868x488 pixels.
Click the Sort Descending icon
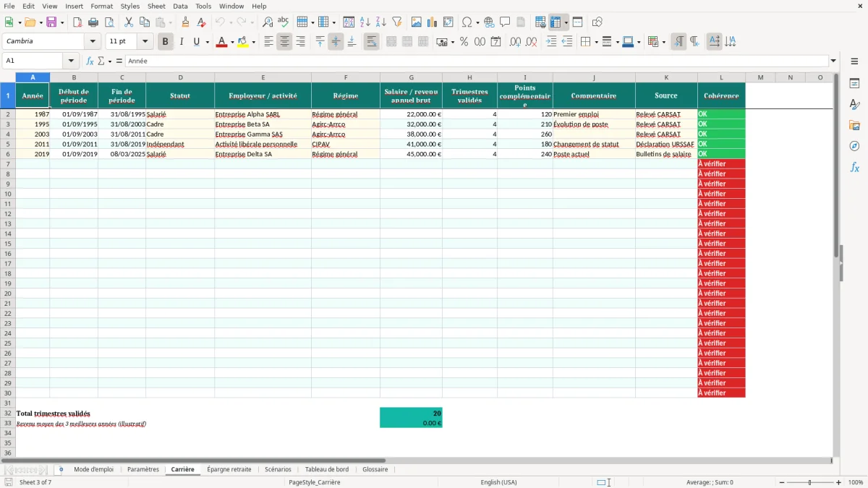tap(381, 22)
